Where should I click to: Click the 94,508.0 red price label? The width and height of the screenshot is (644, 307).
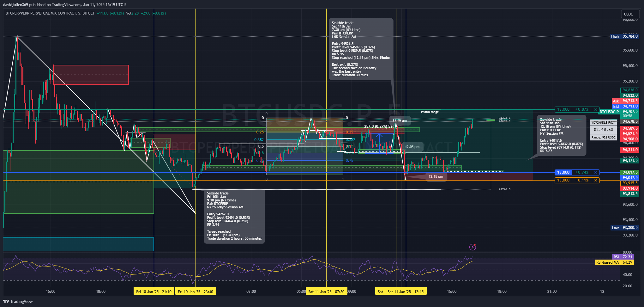[x=630, y=139]
